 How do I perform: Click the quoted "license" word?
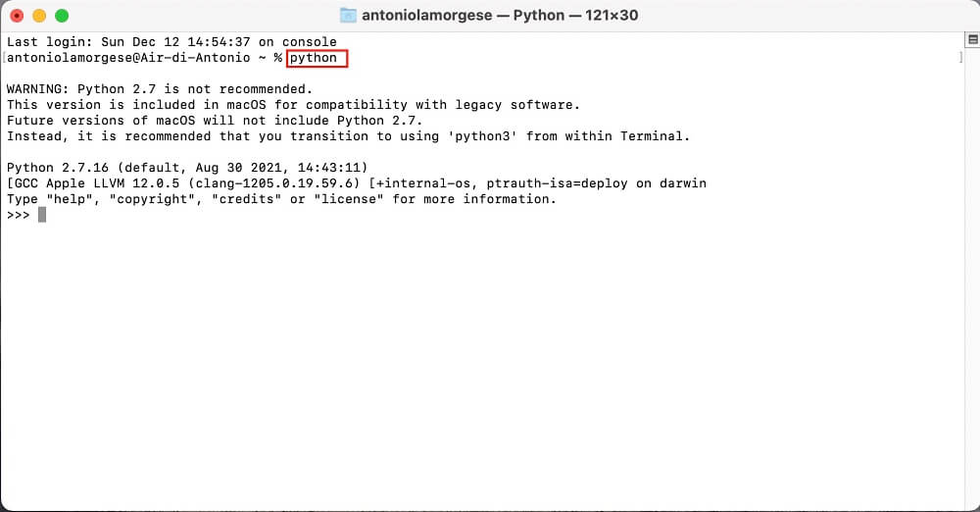(x=349, y=199)
